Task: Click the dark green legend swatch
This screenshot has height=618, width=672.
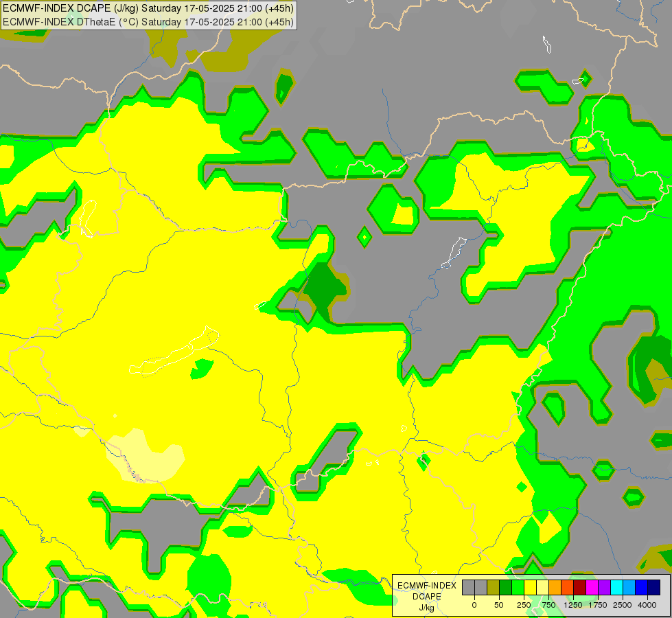Action: (x=505, y=587)
